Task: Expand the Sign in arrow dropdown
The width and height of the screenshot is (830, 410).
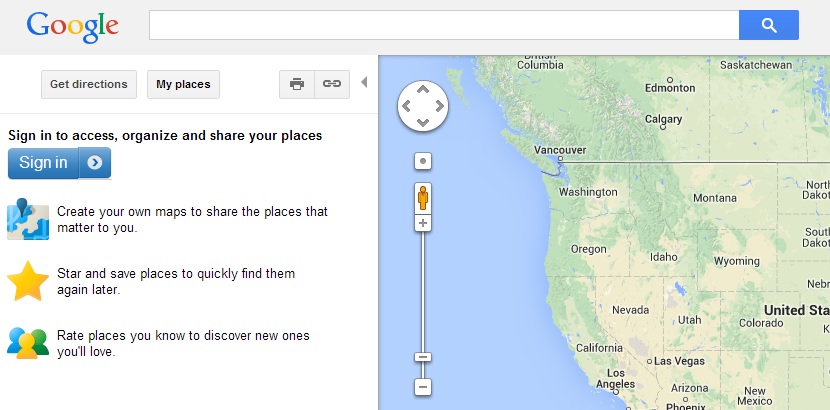Action: pos(95,163)
